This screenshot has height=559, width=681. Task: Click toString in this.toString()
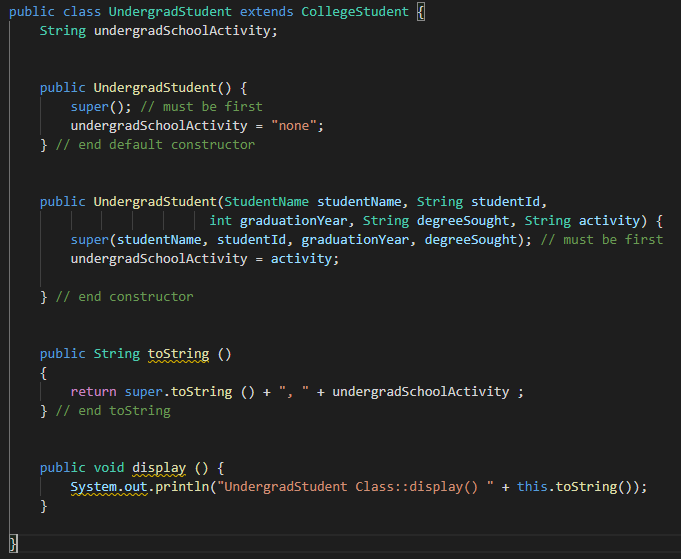coord(586,487)
